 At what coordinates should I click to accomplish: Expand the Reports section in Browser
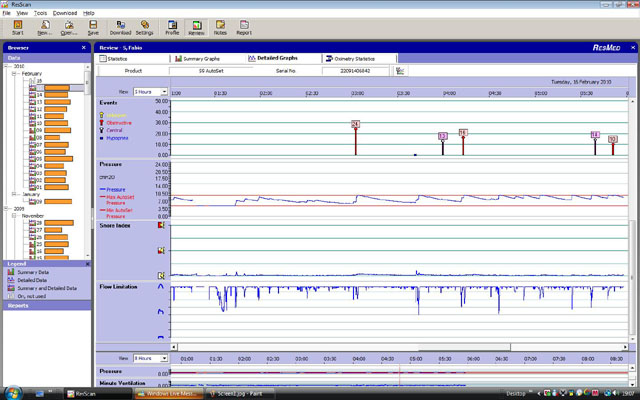tap(47, 306)
